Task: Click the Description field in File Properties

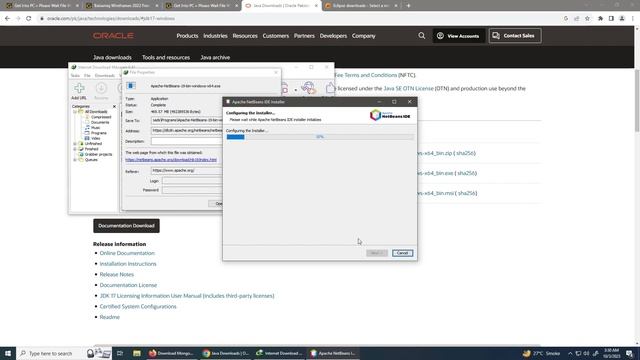Action: pos(187,141)
